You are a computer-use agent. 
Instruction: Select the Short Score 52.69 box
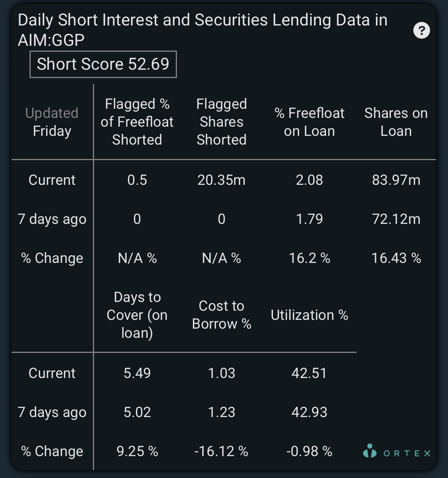pos(103,64)
